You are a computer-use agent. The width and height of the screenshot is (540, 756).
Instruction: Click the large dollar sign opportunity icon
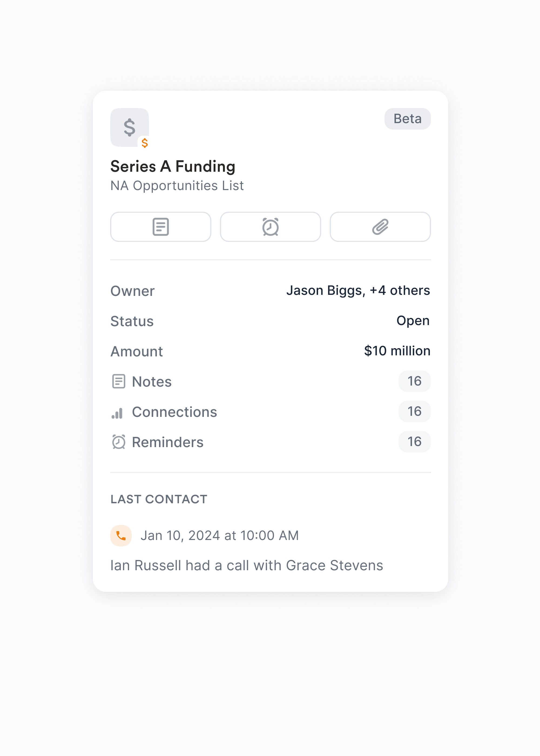click(x=129, y=127)
